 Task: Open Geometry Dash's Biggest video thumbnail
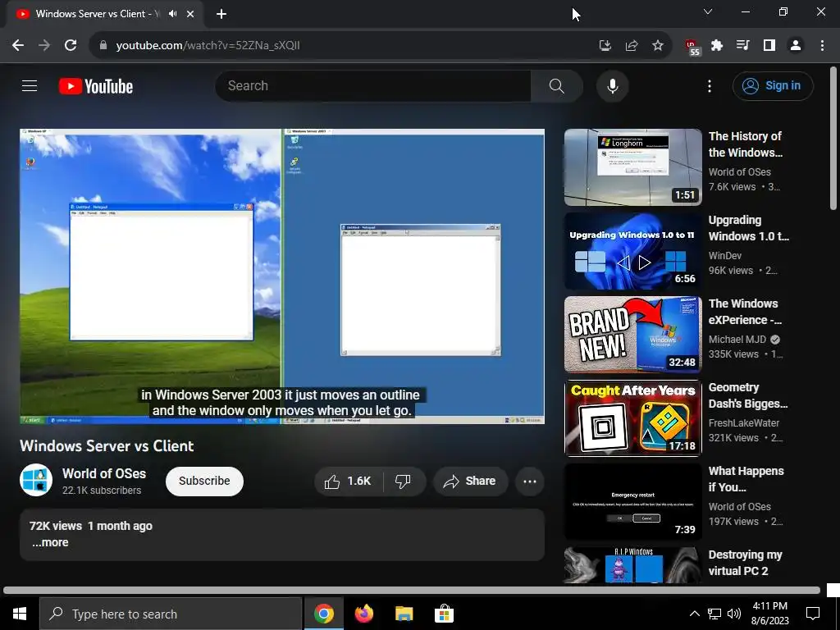tap(632, 418)
